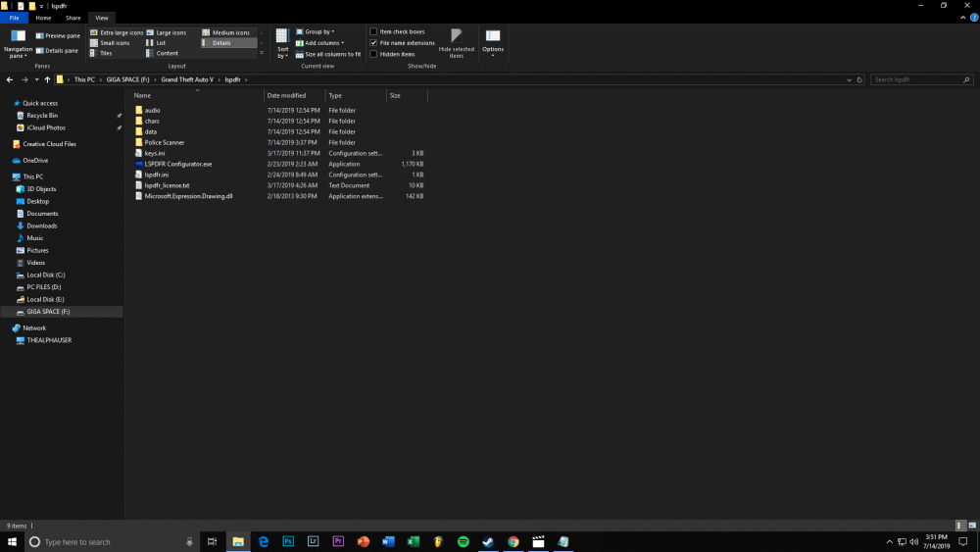Open Recycle Bin in navigation pane

pos(42,116)
